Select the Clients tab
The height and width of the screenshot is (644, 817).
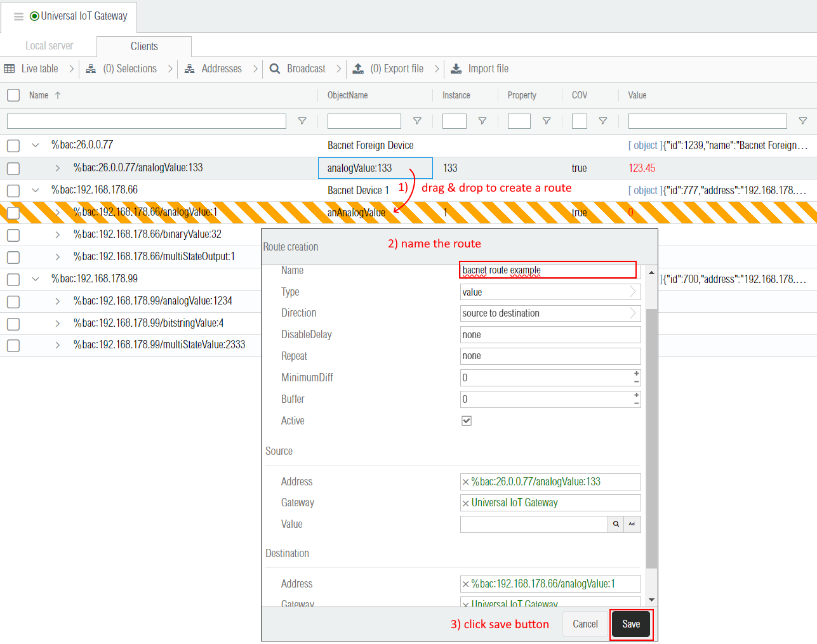(144, 46)
